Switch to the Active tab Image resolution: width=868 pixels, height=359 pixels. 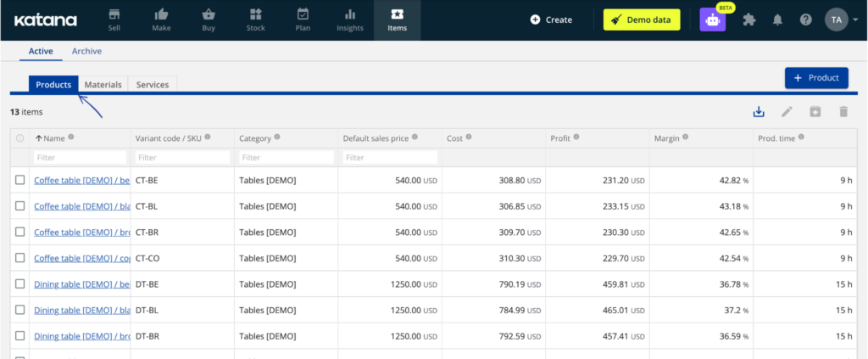[x=41, y=51]
